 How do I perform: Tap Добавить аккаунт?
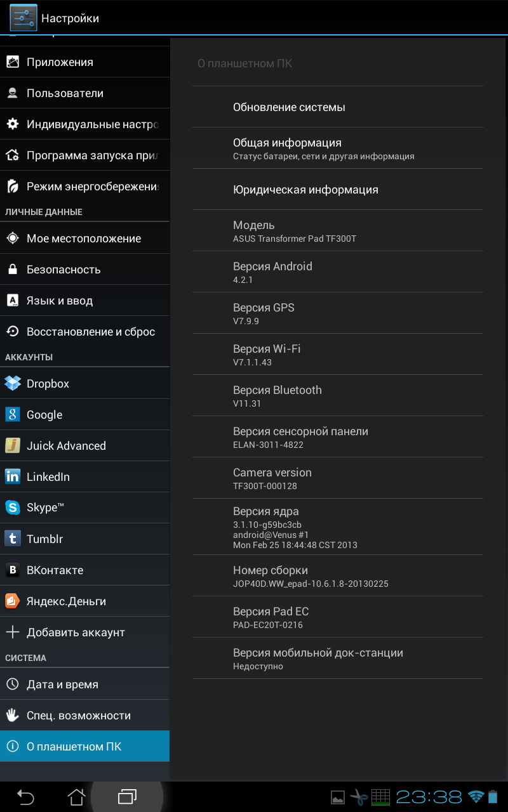(x=76, y=632)
